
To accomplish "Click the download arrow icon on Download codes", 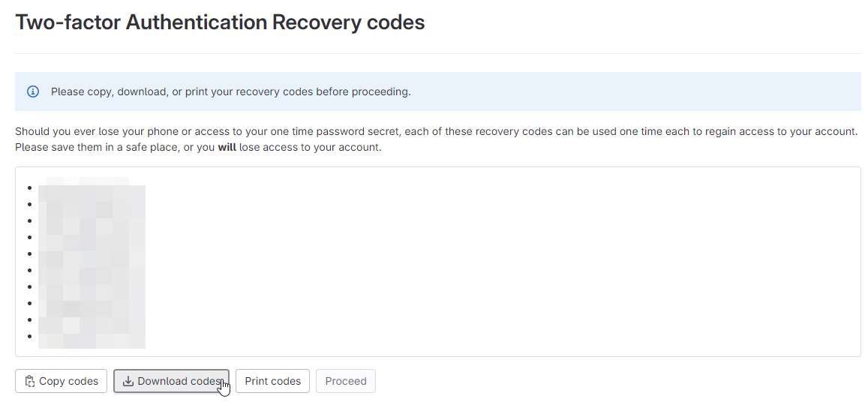I will 128,381.
